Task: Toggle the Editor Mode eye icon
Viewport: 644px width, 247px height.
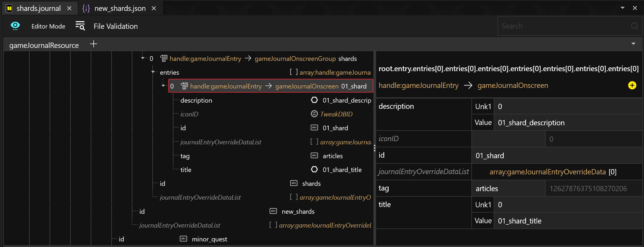Action: (15, 26)
